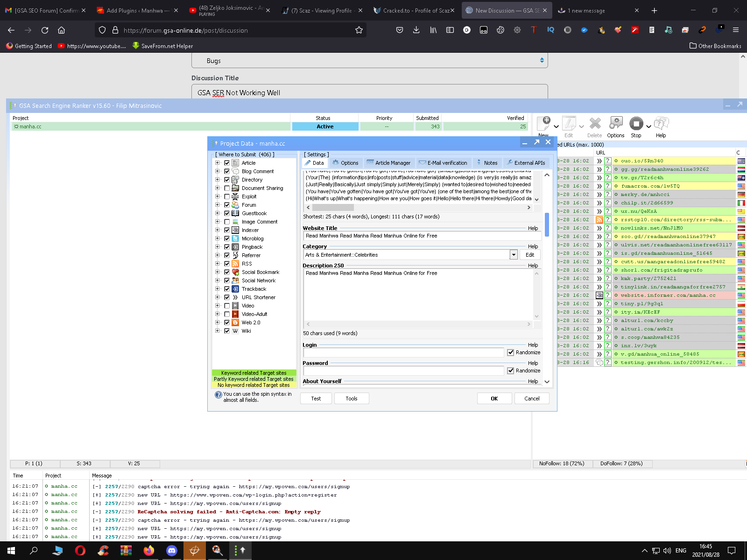
Task: Expand the Directory tree node
Action: point(217,180)
